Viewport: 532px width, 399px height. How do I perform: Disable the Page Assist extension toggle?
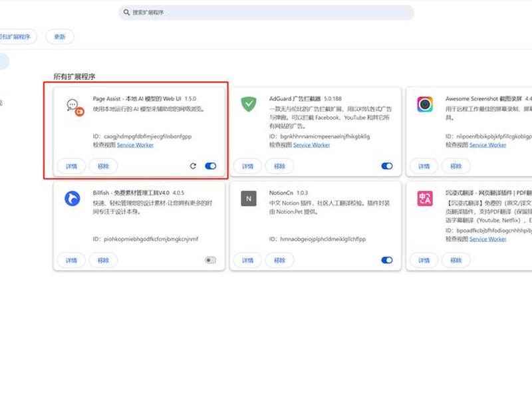click(211, 166)
